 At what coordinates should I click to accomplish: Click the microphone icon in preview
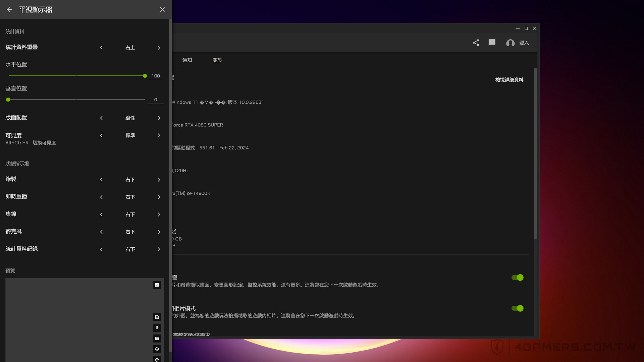click(157, 328)
